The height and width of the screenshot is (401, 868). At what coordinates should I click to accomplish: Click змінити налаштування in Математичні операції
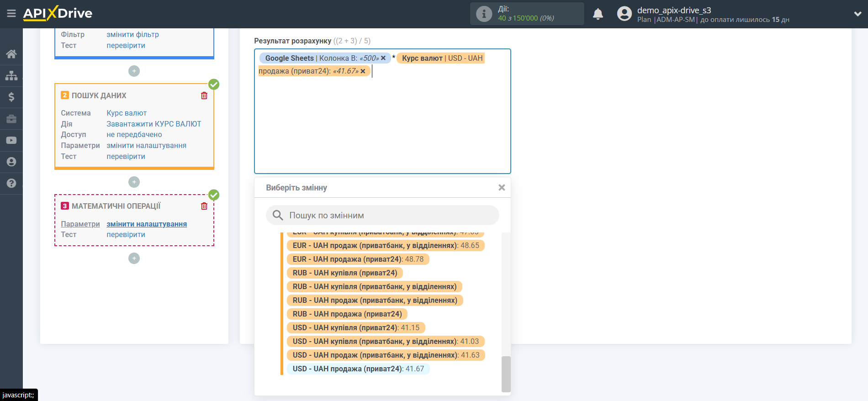click(x=147, y=224)
